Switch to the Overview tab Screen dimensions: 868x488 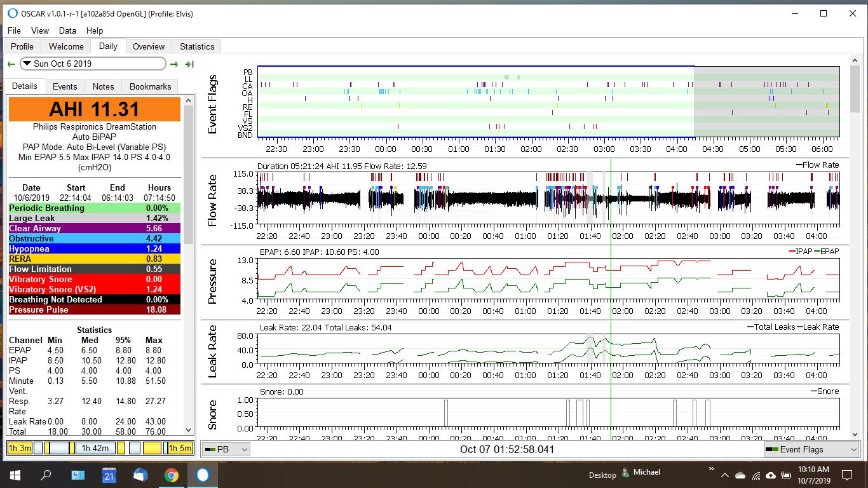tap(149, 46)
